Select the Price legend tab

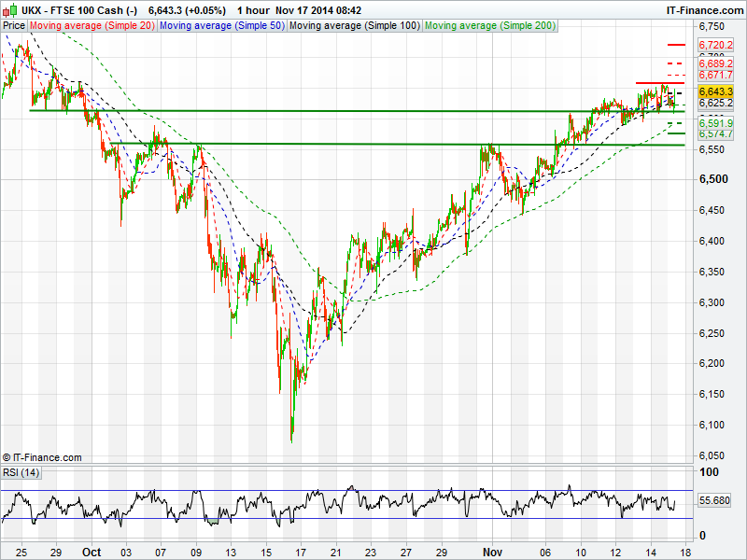pyautogui.click(x=14, y=25)
